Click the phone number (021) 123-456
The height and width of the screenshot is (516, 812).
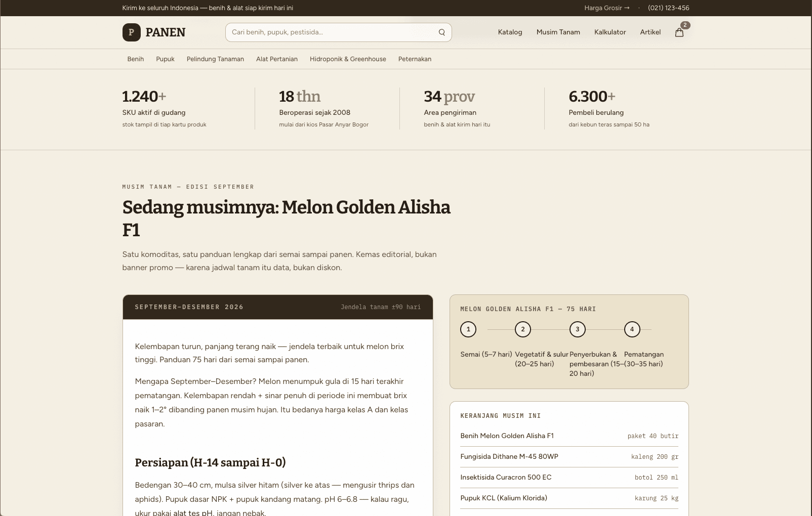pos(669,8)
